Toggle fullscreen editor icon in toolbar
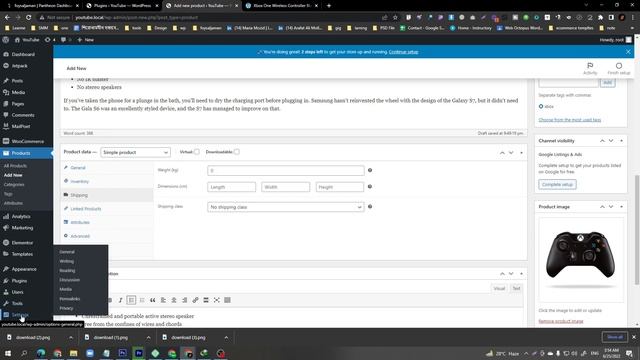Screen dimensions: 640x360 tap(217, 300)
